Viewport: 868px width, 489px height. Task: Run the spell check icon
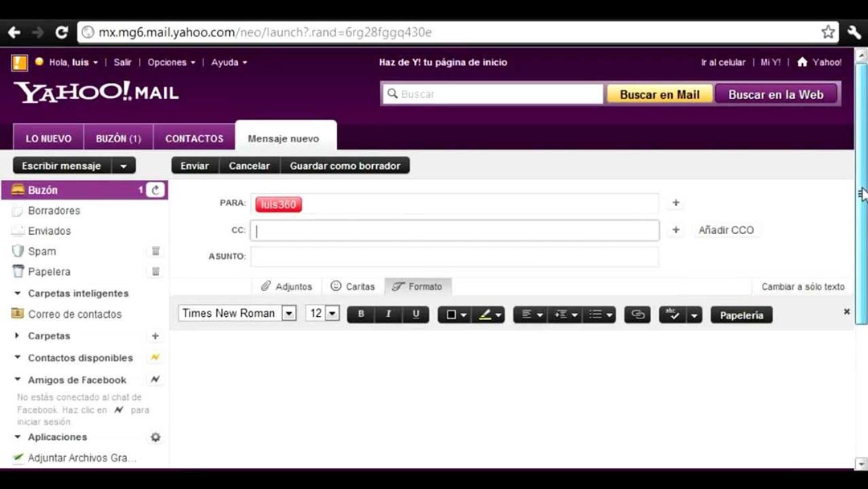point(673,314)
